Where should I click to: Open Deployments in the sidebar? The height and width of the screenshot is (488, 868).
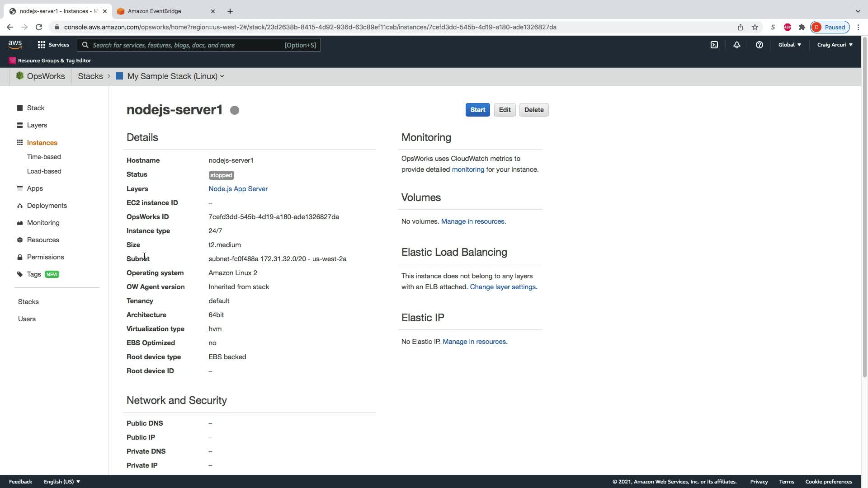point(47,206)
